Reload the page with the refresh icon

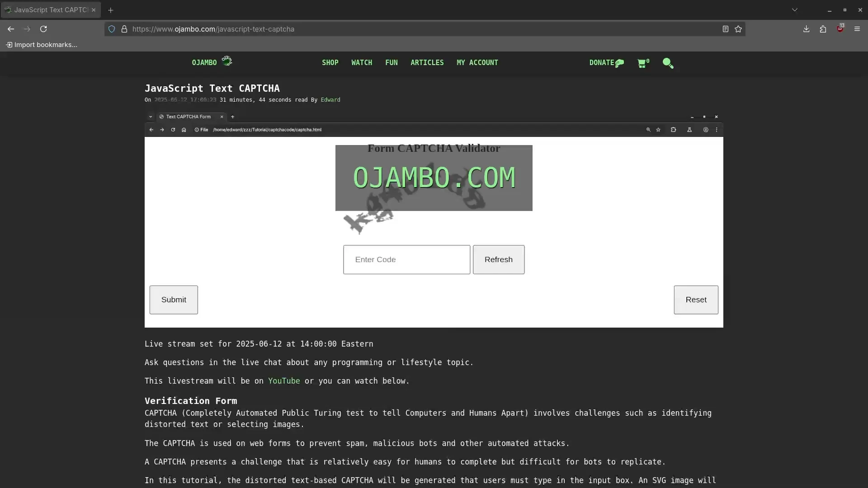43,29
